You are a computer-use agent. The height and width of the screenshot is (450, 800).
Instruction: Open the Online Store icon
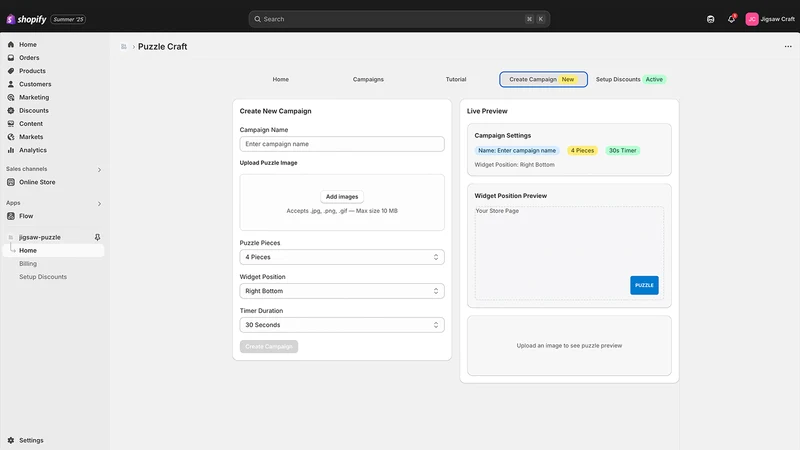tap(11, 182)
